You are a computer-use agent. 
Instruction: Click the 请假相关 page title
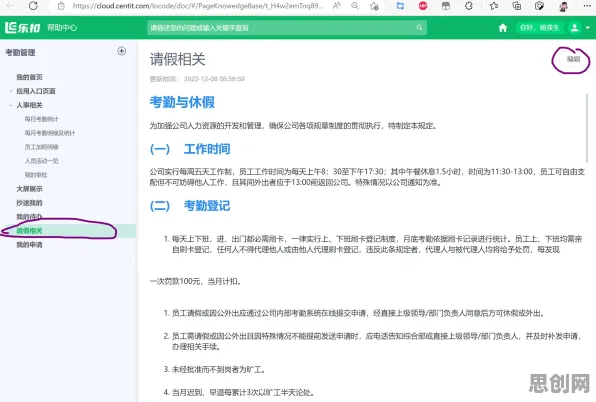pos(178,59)
